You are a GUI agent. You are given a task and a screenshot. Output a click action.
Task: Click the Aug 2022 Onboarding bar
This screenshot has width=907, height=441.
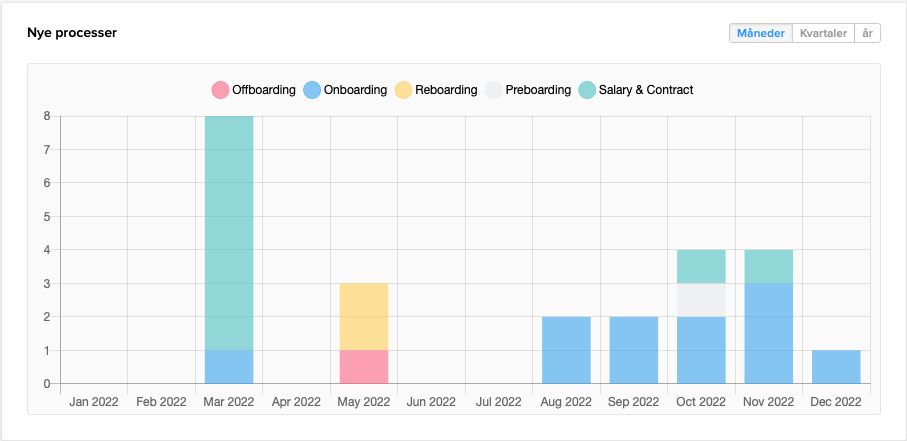[x=566, y=350]
